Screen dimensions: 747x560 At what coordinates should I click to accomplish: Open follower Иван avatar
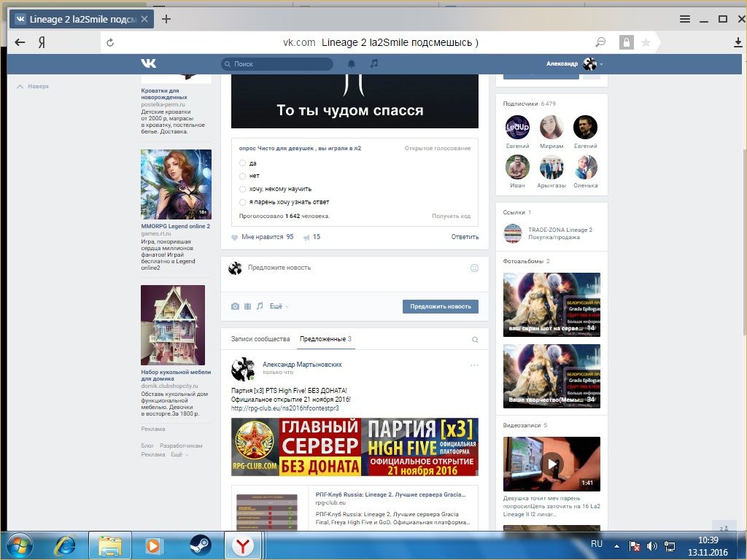pos(517,167)
